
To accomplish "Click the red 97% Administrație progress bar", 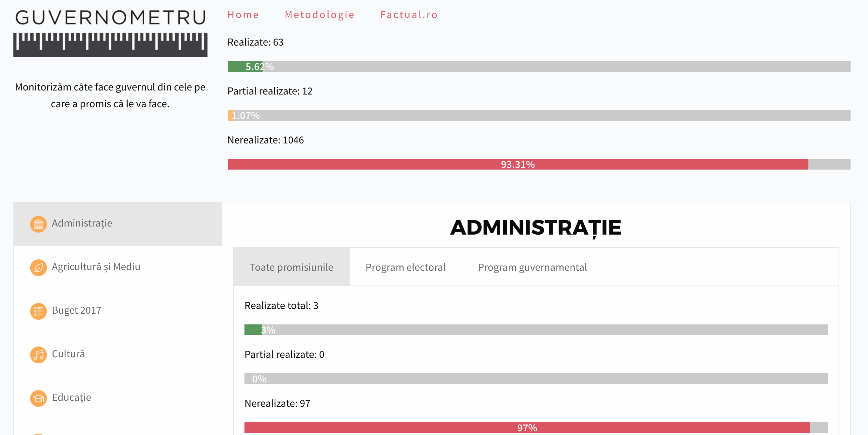I will point(527,428).
